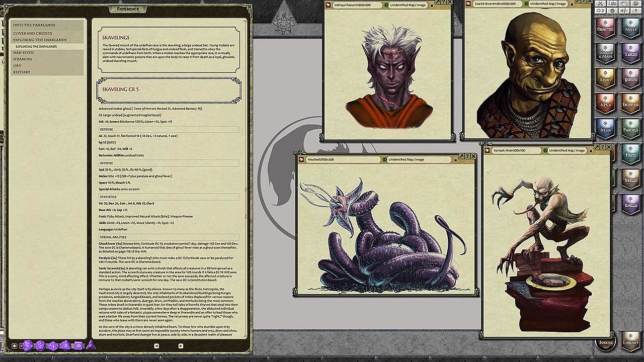Toggle lock on Neothelid image window
This screenshot has height=362, width=644.
(455, 159)
